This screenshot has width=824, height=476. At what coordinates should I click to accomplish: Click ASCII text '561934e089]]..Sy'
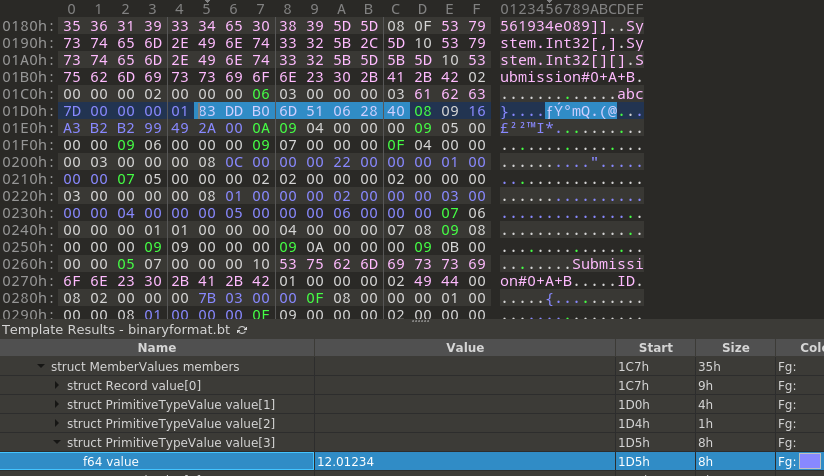click(x=572, y=26)
